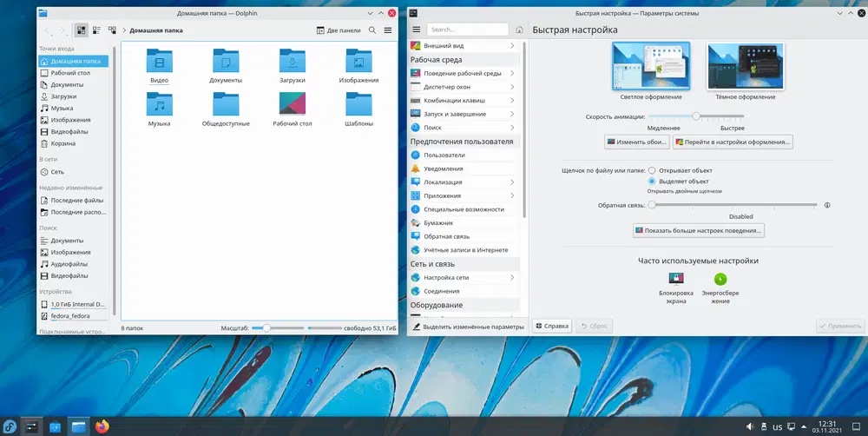
Task: Open the Музыка folder icon
Action: click(160, 109)
